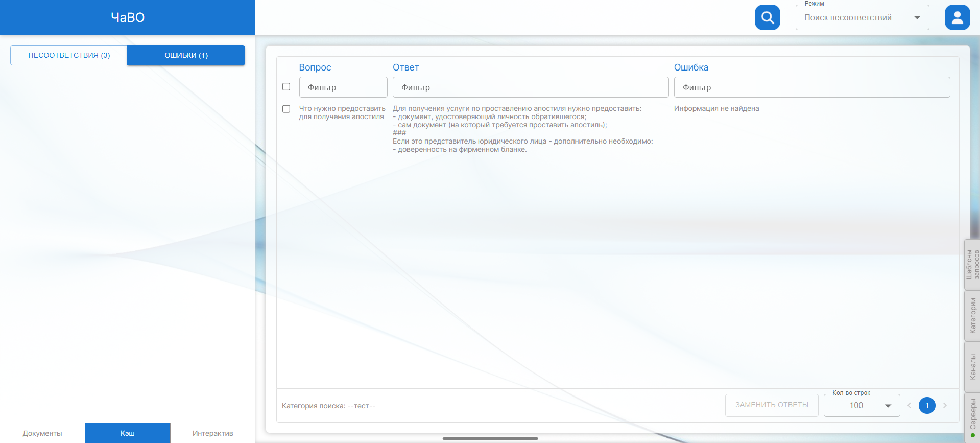
Task: Open the Документы bottom tab
Action: click(x=42, y=433)
